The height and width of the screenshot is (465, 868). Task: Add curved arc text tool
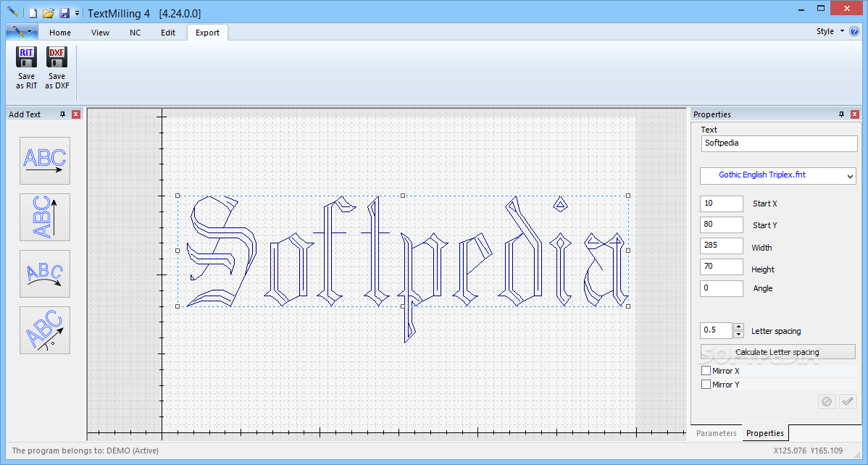[45, 274]
